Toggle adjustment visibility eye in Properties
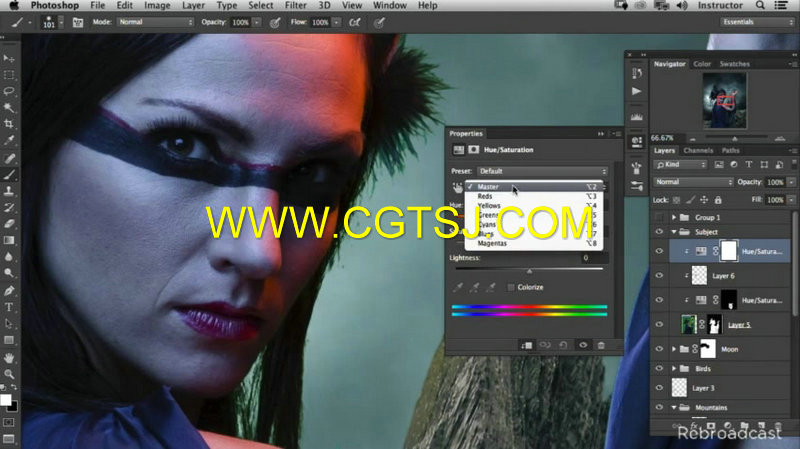The height and width of the screenshot is (449, 800). point(583,345)
